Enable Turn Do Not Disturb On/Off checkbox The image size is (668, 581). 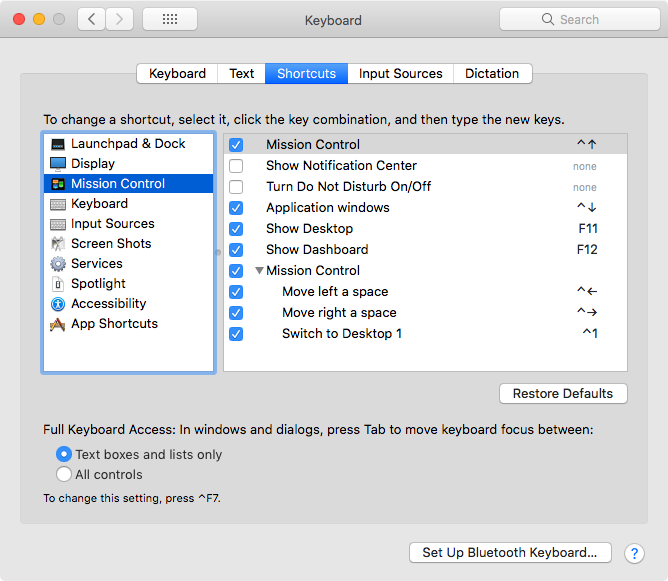236,187
